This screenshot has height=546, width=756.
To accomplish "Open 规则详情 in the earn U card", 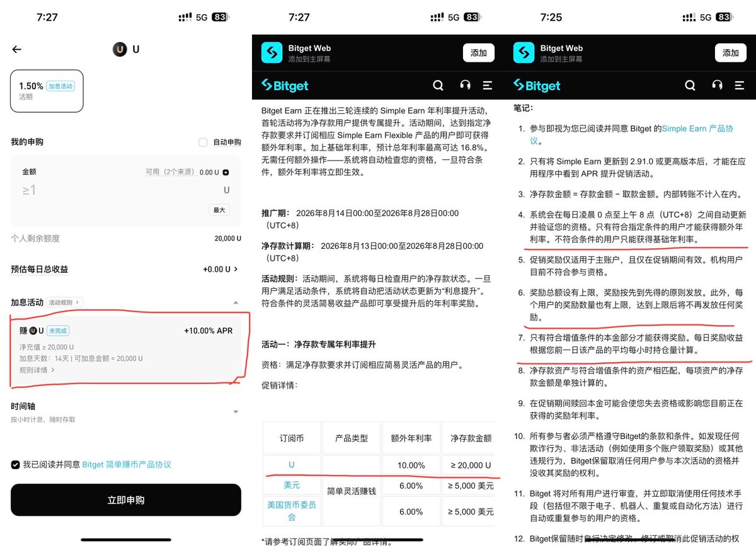I will 37,370.
